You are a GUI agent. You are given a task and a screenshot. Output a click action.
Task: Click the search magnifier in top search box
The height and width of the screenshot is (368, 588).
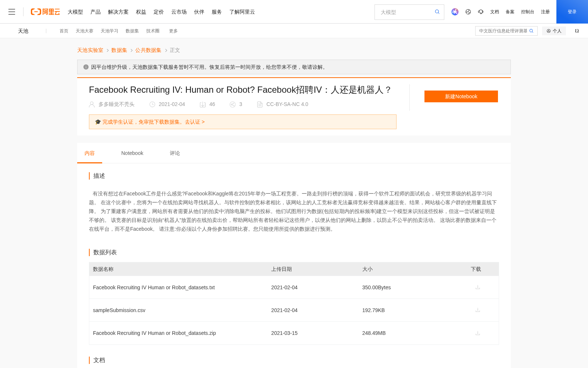pyautogui.click(x=437, y=12)
